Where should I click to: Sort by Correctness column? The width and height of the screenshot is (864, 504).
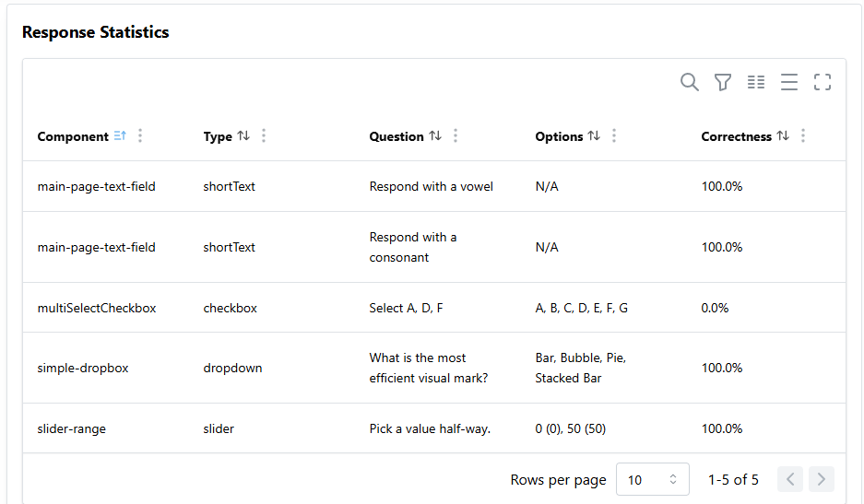point(783,135)
